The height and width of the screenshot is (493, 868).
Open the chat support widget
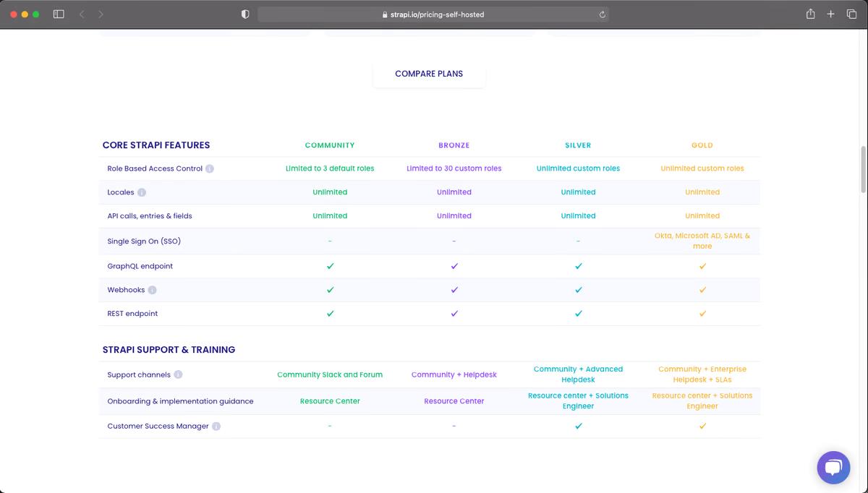pyautogui.click(x=833, y=467)
